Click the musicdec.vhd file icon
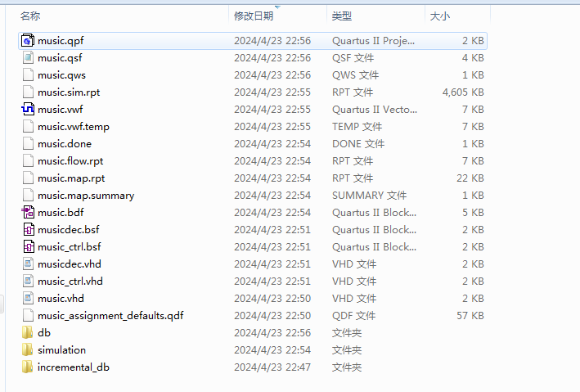Viewport: 580px width, 392px height. (x=28, y=264)
